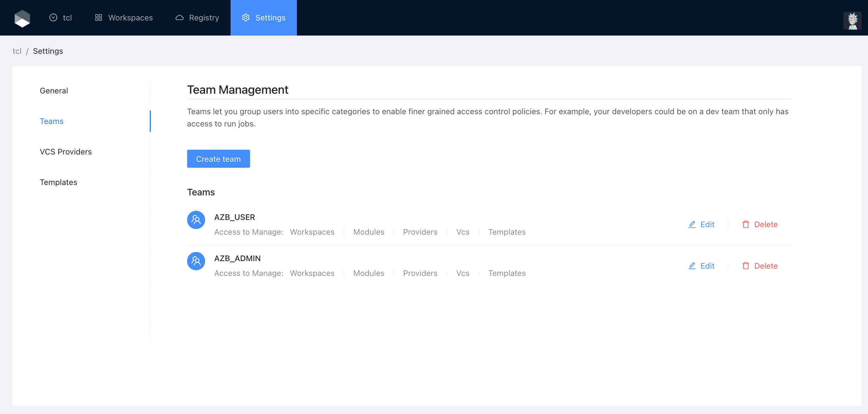Delete the AZB_ADMIN team
This screenshot has height=414, width=868.
(760, 266)
